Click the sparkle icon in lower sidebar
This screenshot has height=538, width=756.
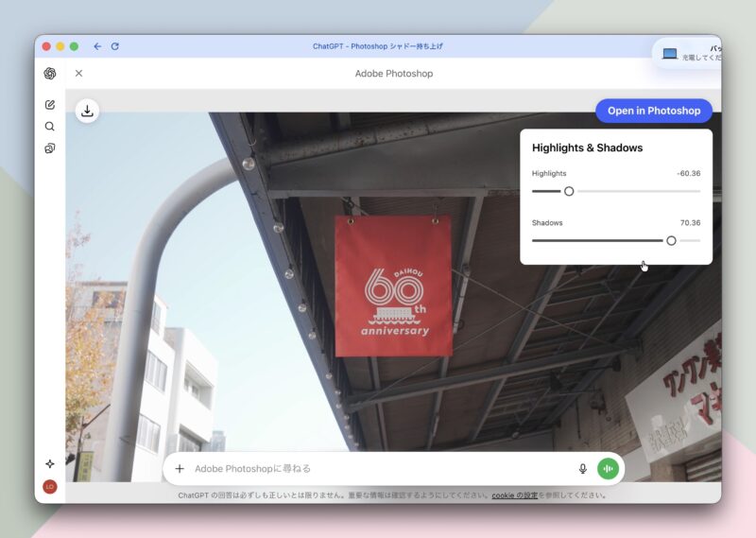[50, 463]
